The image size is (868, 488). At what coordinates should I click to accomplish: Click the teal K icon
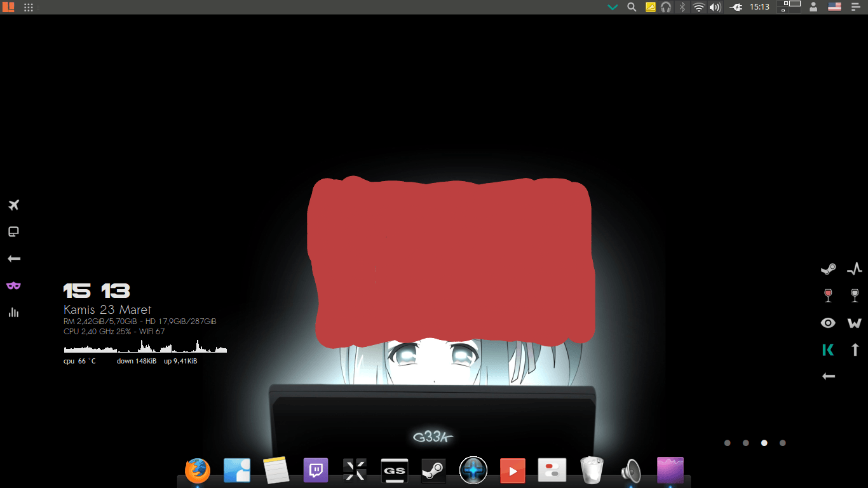click(x=828, y=349)
